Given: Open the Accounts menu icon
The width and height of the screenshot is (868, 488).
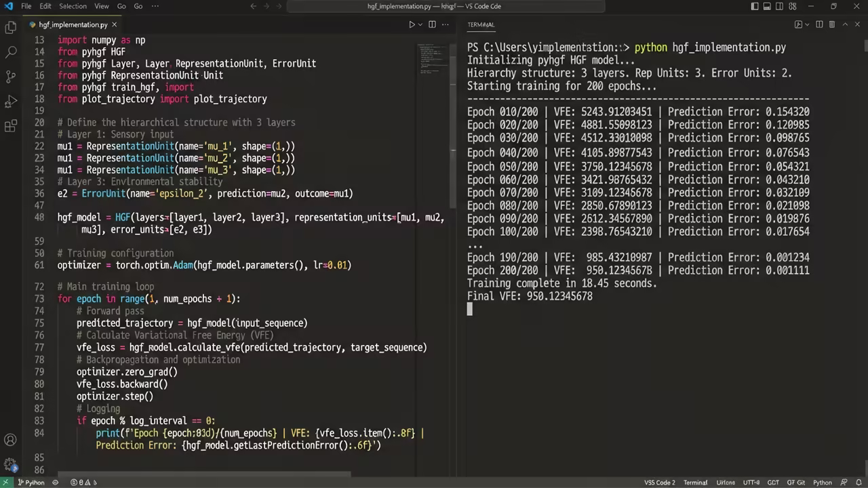Looking at the screenshot, I should (11, 440).
